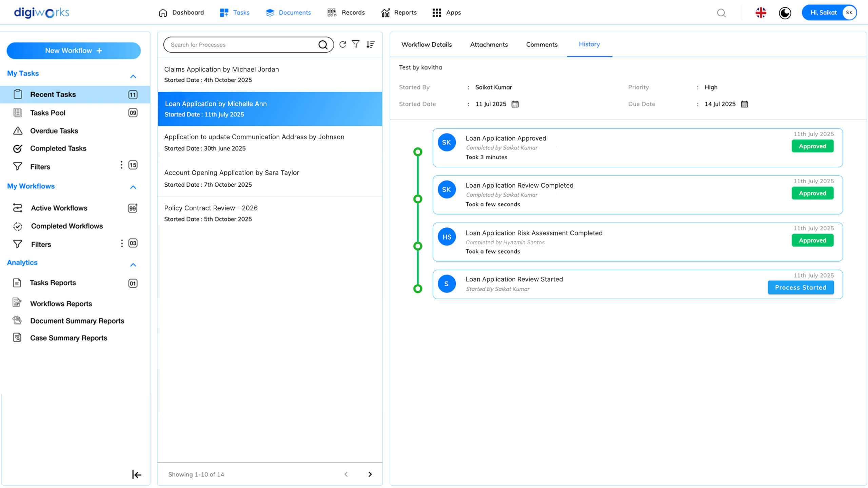This screenshot has width=868, height=488.
Task: Click the New Workflow button
Action: pos(74,50)
